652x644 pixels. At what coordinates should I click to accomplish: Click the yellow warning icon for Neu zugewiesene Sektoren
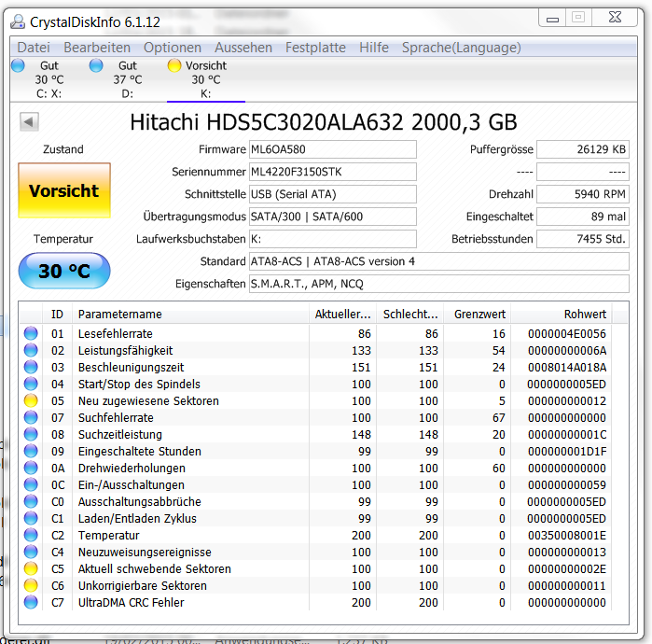[x=31, y=401]
